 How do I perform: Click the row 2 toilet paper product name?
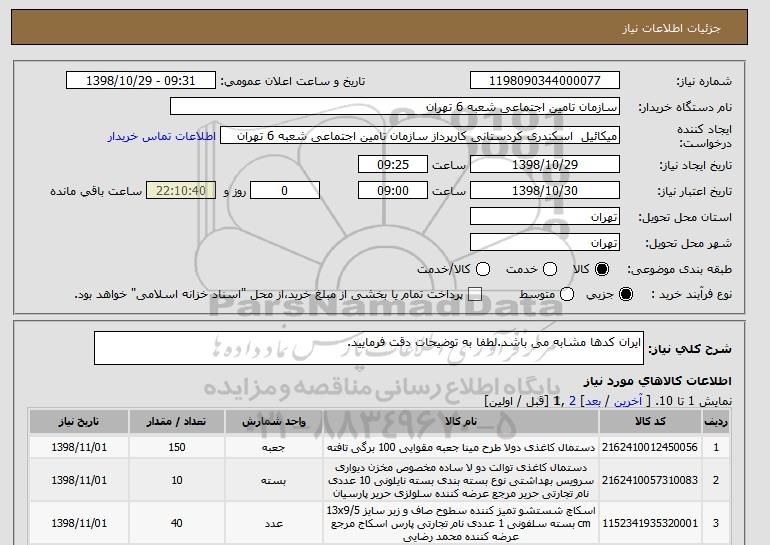coord(461,480)
